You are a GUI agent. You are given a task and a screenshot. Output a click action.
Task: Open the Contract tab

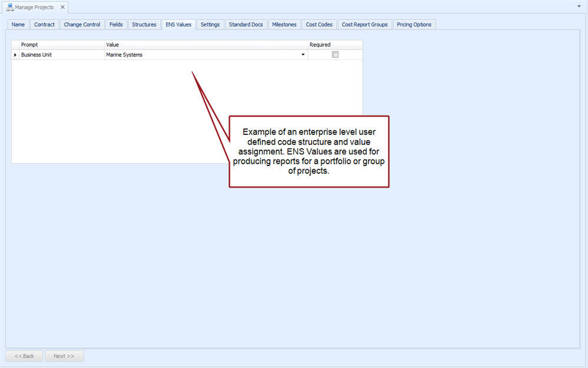tap(45, 25)
